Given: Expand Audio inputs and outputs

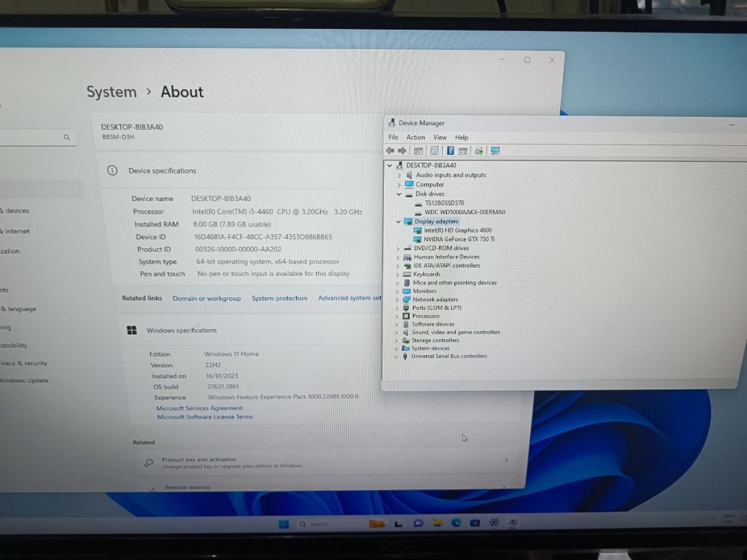Looking at the screenshot, I should pyautogui.click(x=399, y=175).
